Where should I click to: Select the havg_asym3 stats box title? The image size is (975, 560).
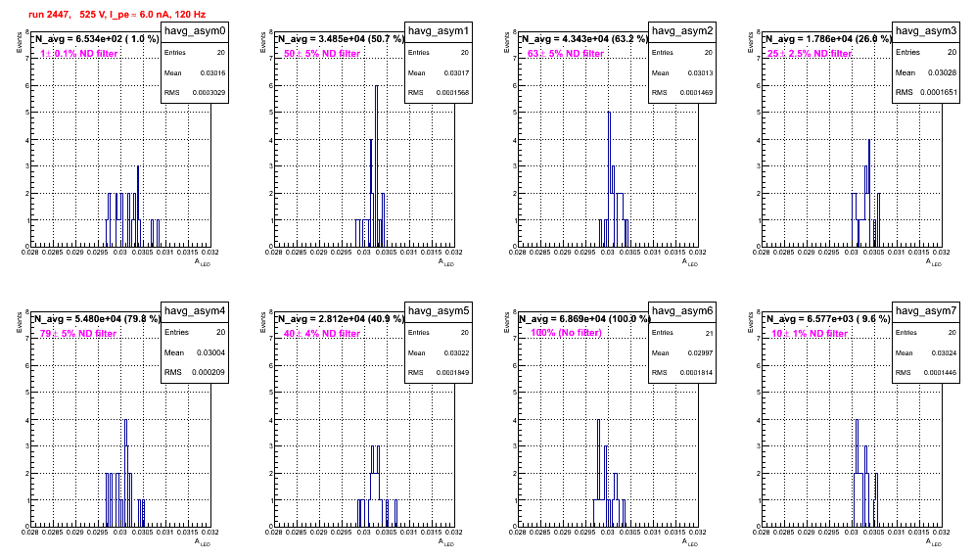click(926, 31)
